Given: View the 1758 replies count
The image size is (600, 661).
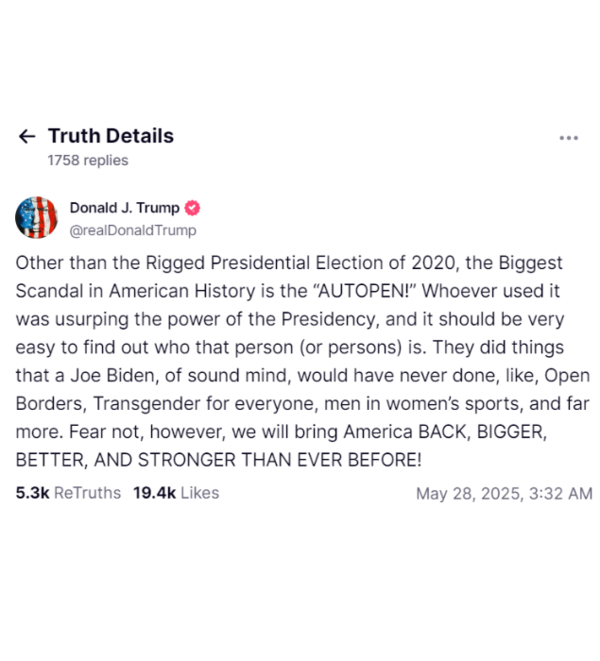Looking at the screenshot, I should click(88, 161).
